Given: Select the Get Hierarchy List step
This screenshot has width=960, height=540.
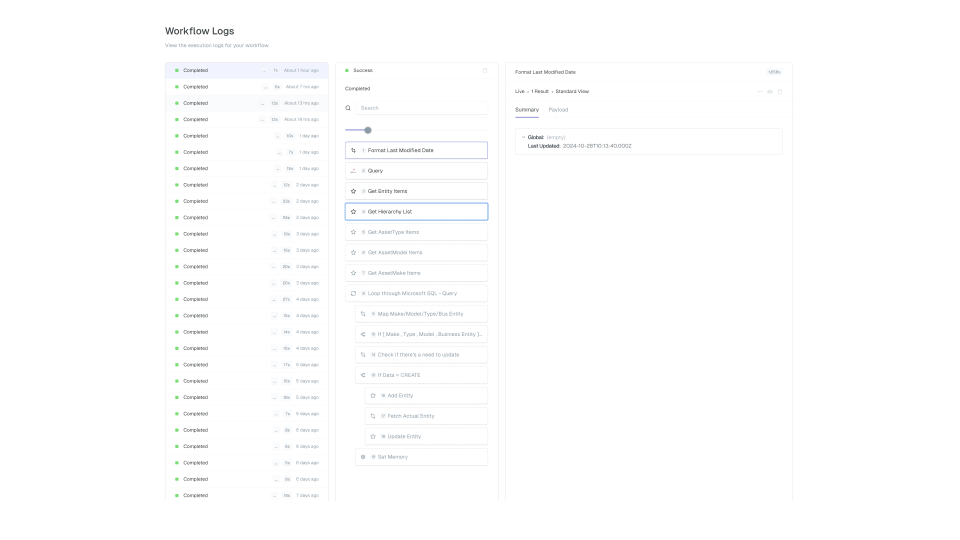Looking at the screenshot, I should (x=416, y=212).
